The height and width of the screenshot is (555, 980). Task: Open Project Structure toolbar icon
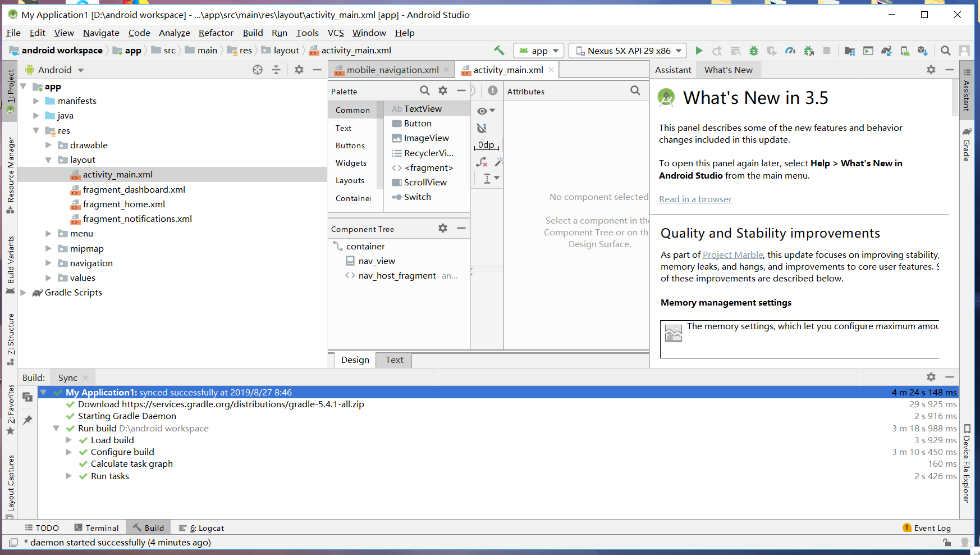coord(850,51)
